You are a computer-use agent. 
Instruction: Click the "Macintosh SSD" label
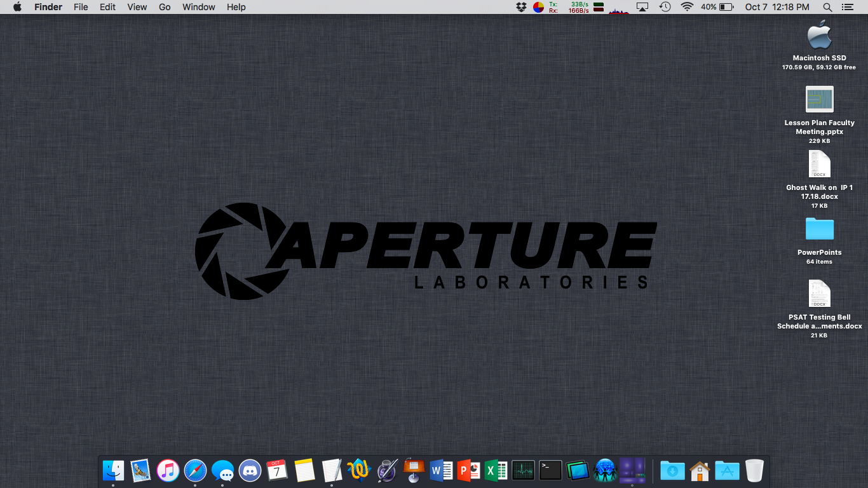click(819, 58)
